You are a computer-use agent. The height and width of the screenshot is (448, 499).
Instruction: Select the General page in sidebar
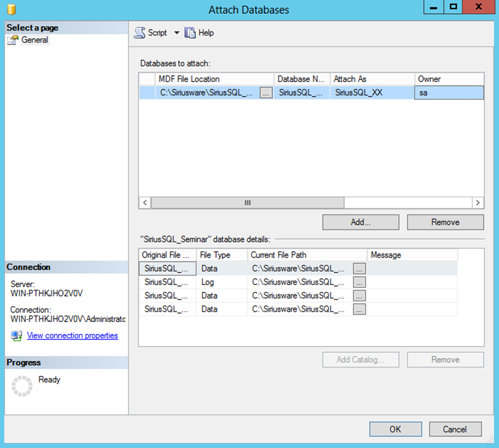click(x=34, y=40)
